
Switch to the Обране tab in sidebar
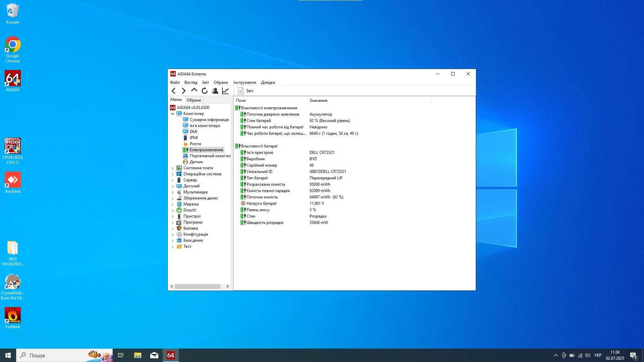[x=194, y=100]
